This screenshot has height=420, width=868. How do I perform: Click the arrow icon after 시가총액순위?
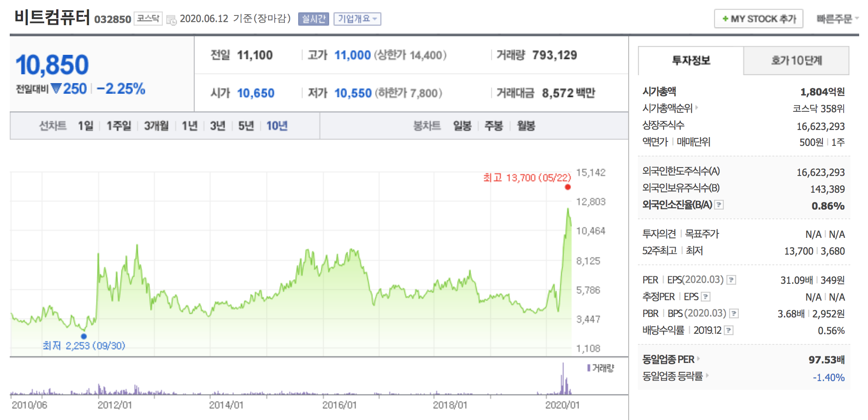[x=696, y=107]
